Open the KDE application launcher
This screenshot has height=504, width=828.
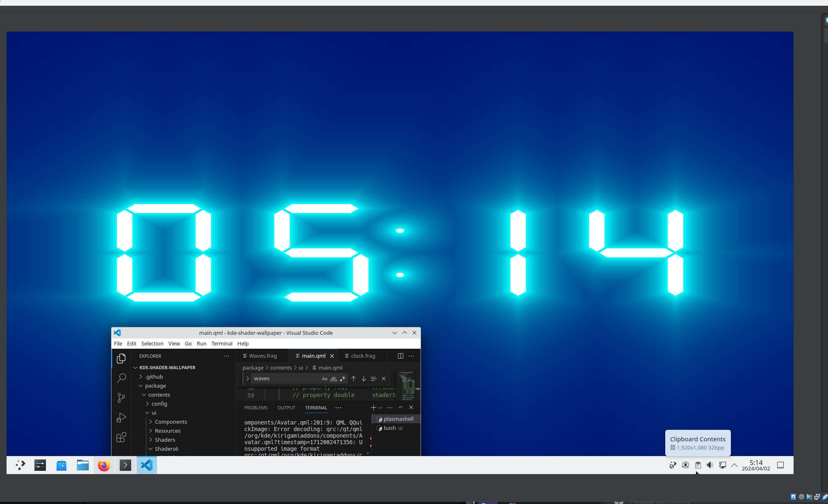click(20, 465)
